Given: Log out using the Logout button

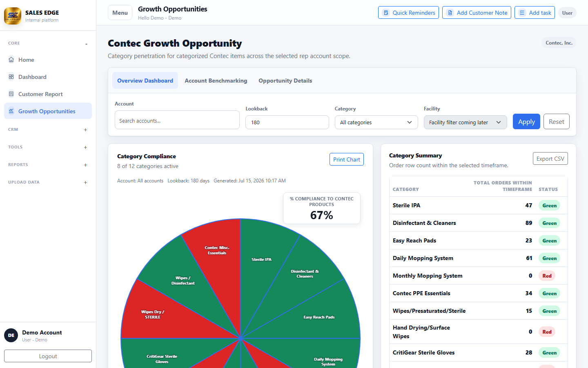Looking at the screenshot, I should coord(48,356).
